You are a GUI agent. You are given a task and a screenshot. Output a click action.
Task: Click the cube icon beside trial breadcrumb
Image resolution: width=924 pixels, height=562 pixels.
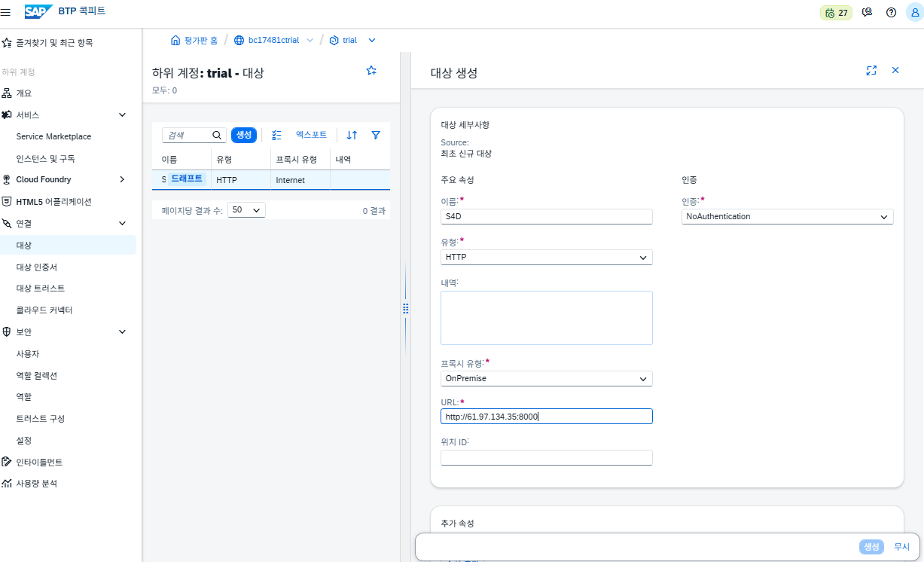pos(334,40)
